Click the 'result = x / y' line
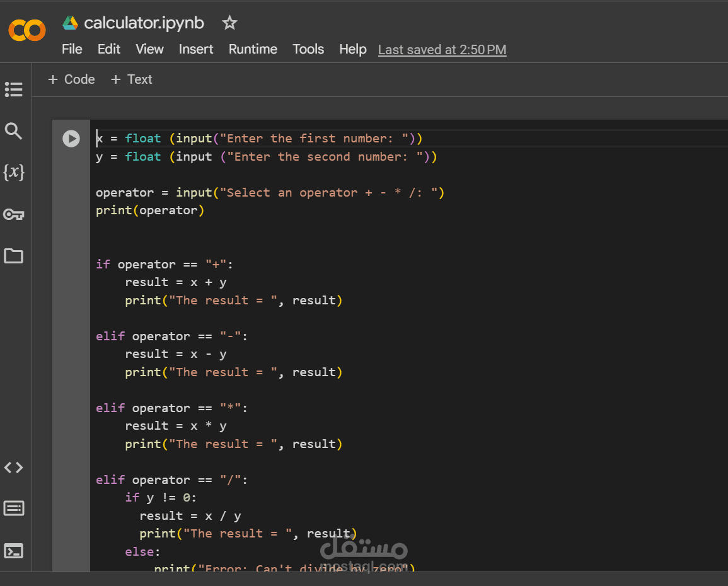Viewport: 728px width, 586px height. [x=190, y=516]
